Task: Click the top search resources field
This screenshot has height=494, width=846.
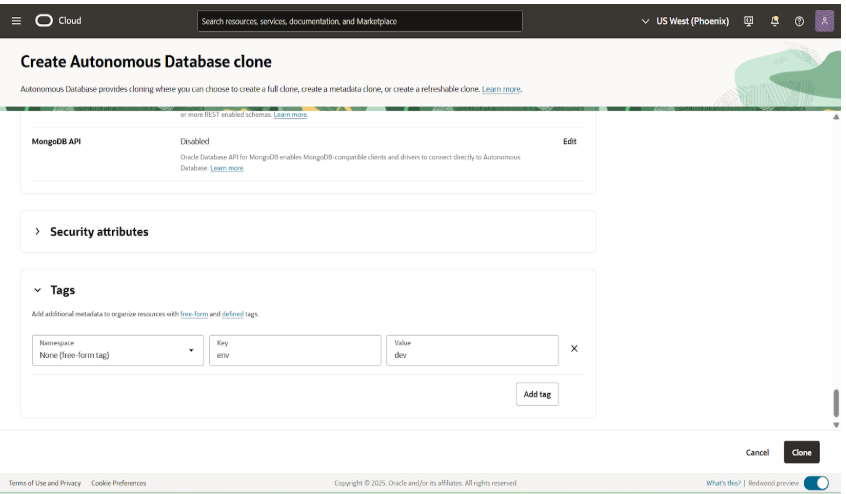Action: [x=358, y=20]
